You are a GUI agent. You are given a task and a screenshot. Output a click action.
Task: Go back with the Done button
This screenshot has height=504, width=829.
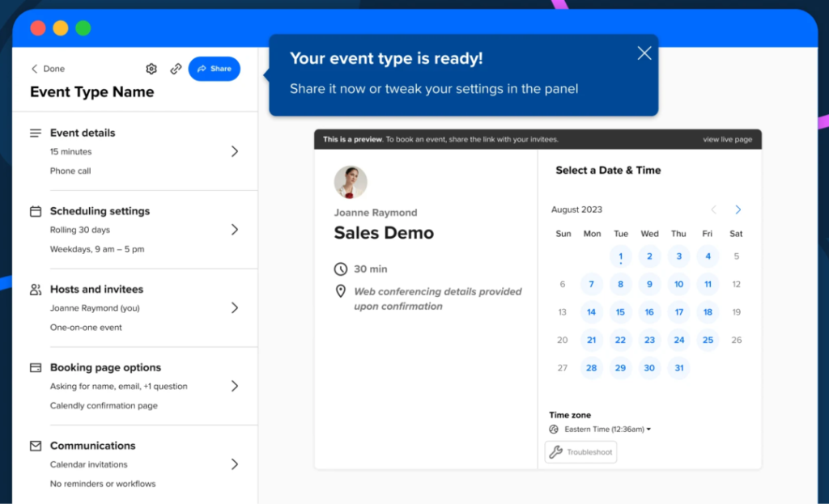pyautogui.click(x=48, y=69)
